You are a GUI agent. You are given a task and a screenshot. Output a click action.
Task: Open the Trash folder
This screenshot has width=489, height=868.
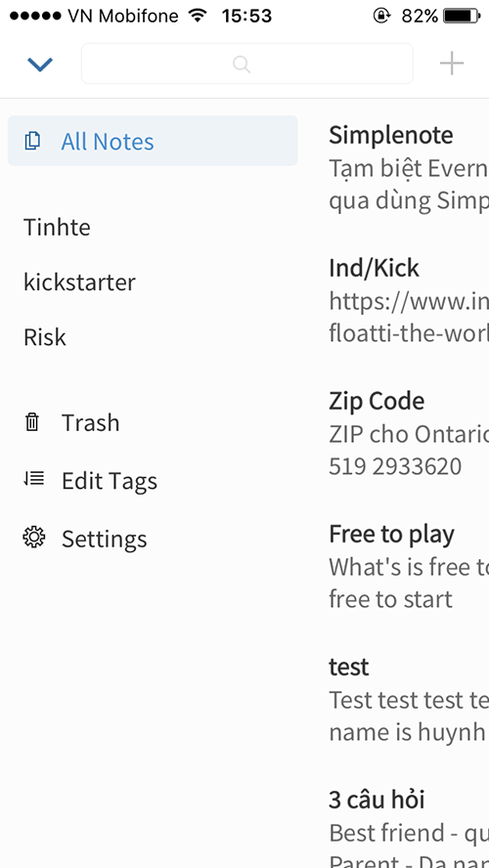point(90,422)
